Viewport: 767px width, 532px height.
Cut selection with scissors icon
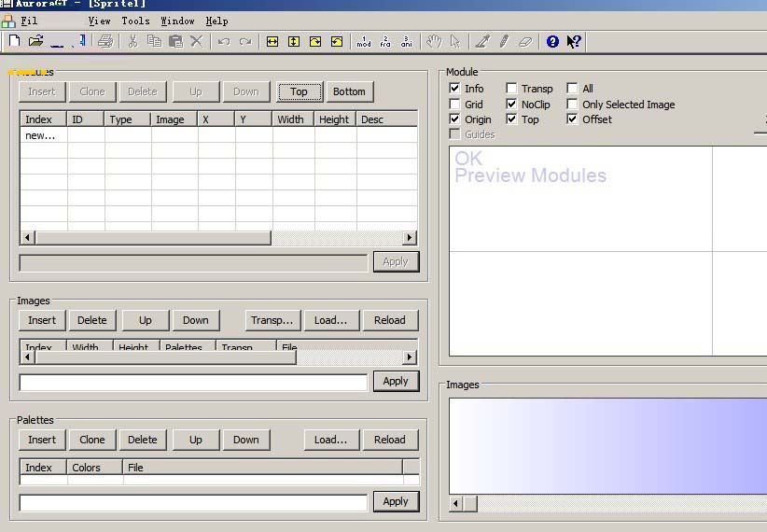(132, 41)
